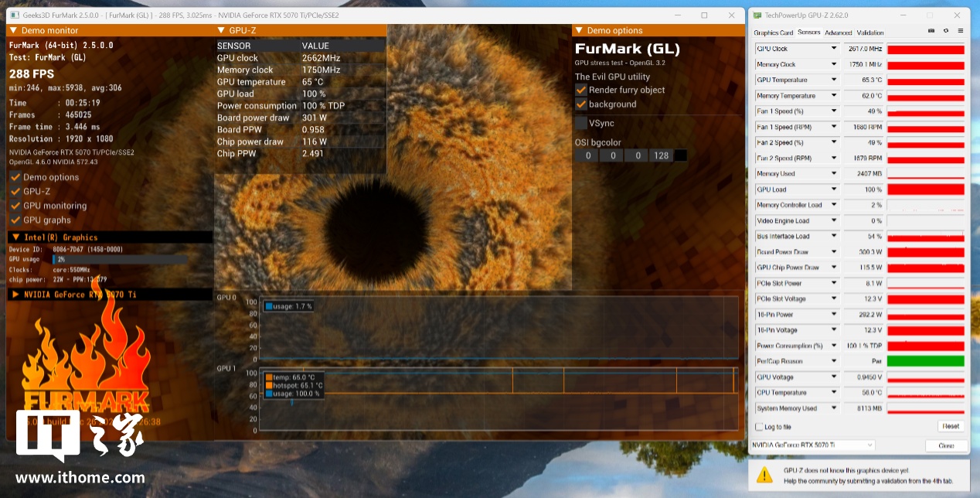
Task: Click the GPU-Z refresh icon
Action: (x=945, y=31)
